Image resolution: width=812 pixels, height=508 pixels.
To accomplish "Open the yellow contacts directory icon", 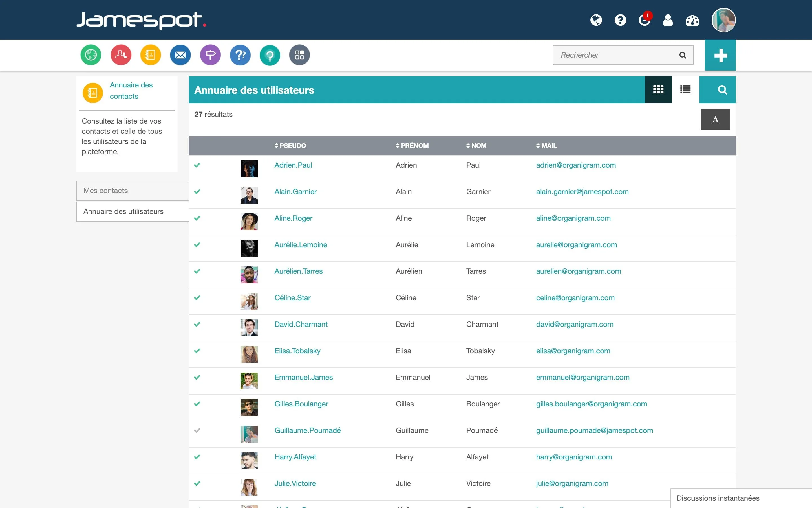I will point(151,55).
